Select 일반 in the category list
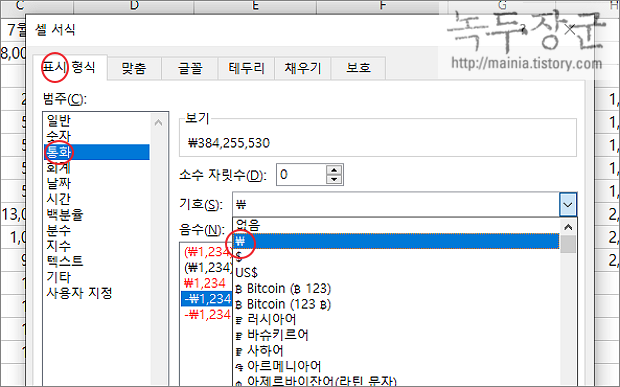The image size is (620, 387). point(97,121)
